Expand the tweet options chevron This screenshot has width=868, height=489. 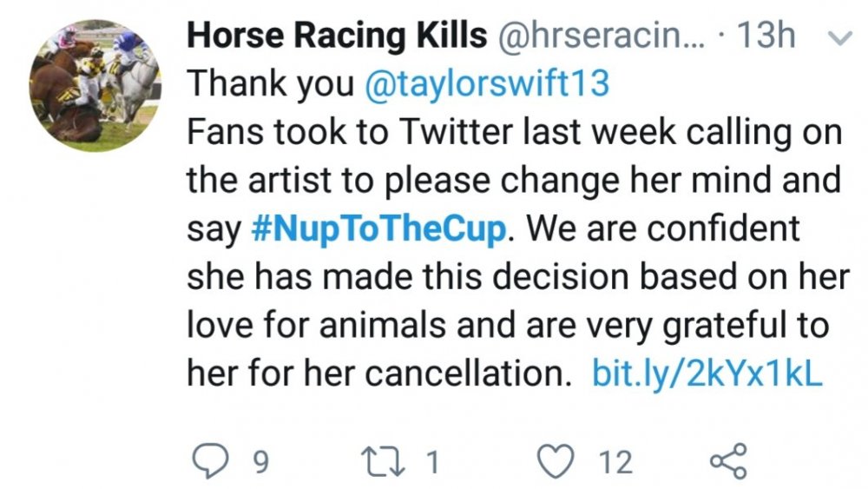[839, 38]
